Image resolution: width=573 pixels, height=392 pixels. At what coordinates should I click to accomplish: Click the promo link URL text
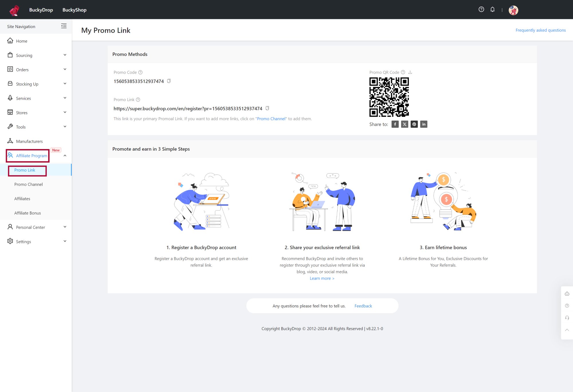coord(188,108)
